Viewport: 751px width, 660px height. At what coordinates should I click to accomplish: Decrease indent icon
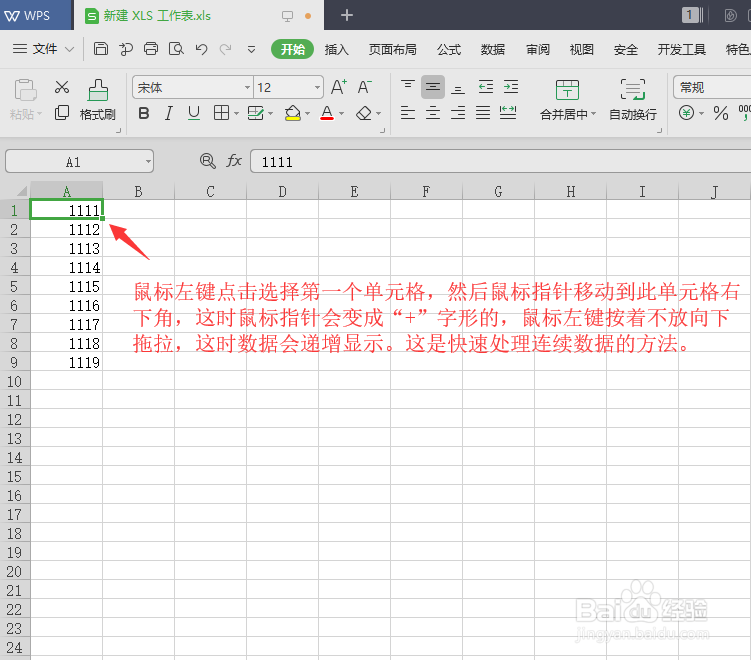[486, 87]
